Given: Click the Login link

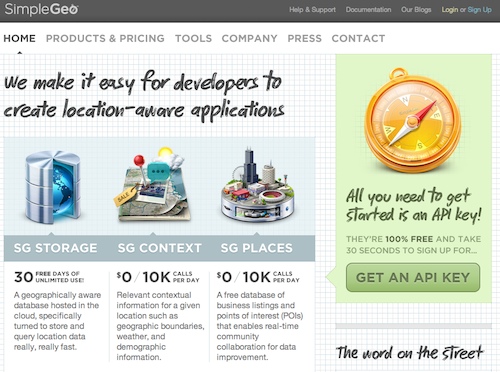Looking at the screenshot, I should tap(450, 10).
